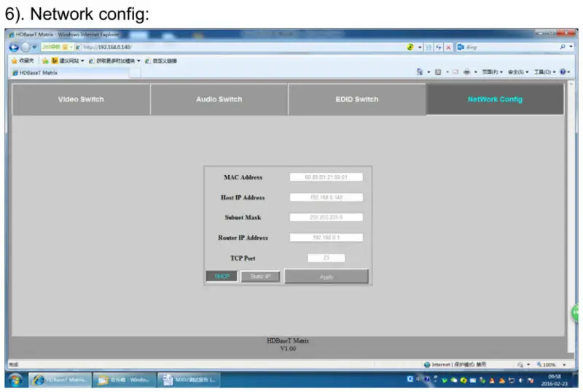The height and width of the screenshot is (392, 583).
Task: Click the Host IP Address field
Action: (326, 197)
